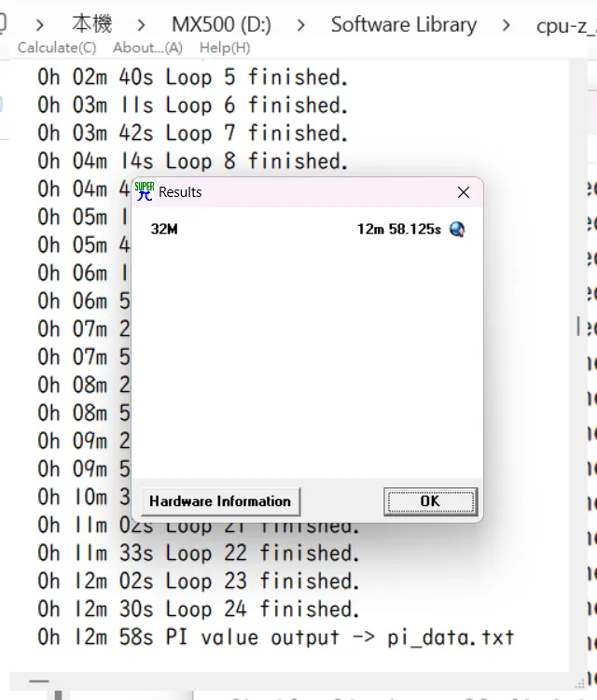Open the Calculate(C) menu

tap(57, 48)
